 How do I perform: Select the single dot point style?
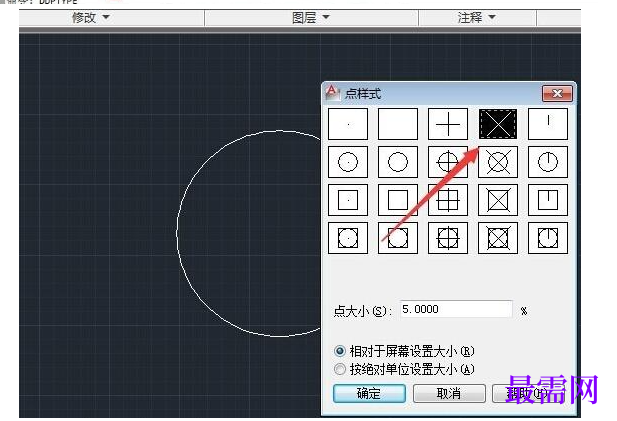pyautogui.click(x=348, y=124)
